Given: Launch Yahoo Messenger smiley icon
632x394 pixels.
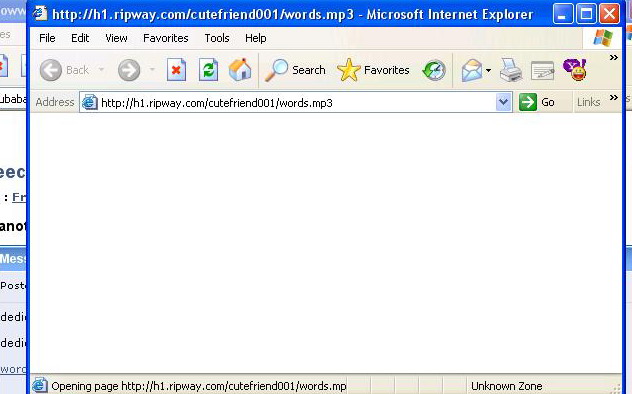Looking at the screenshot, I should click(575, 70).
